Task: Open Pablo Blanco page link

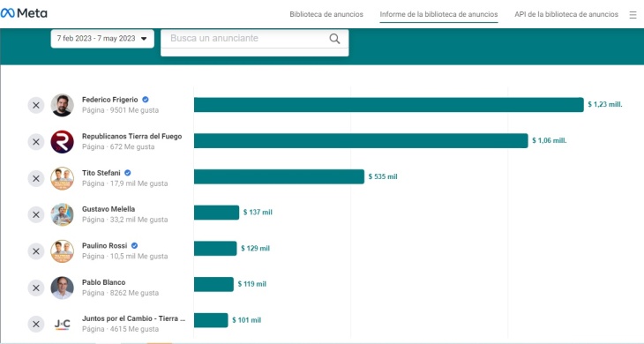Action: pyautogui.click(x=103, y=282)
